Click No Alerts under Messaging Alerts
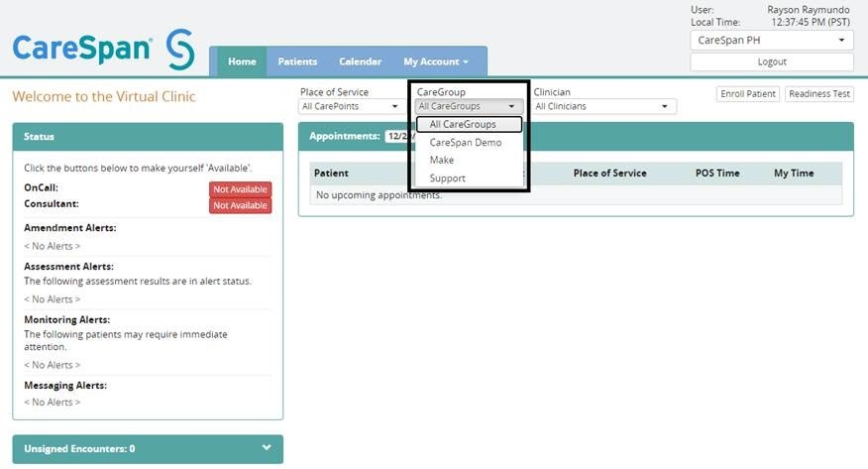868x469 pixels. [53, 402]
